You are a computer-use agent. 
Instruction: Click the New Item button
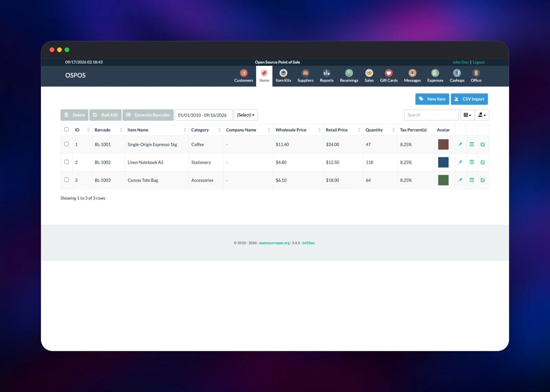pyautogui.click(x=432, y=99)
